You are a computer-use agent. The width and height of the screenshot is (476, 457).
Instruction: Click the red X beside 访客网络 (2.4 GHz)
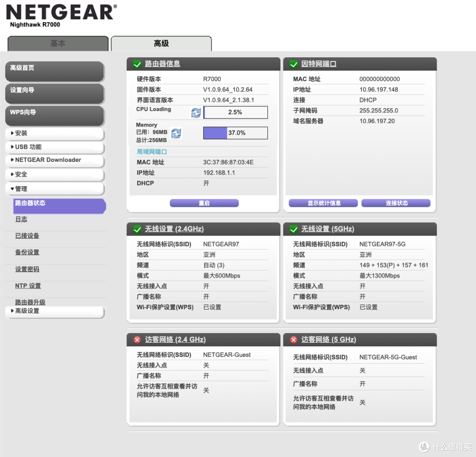pos(137,340)
